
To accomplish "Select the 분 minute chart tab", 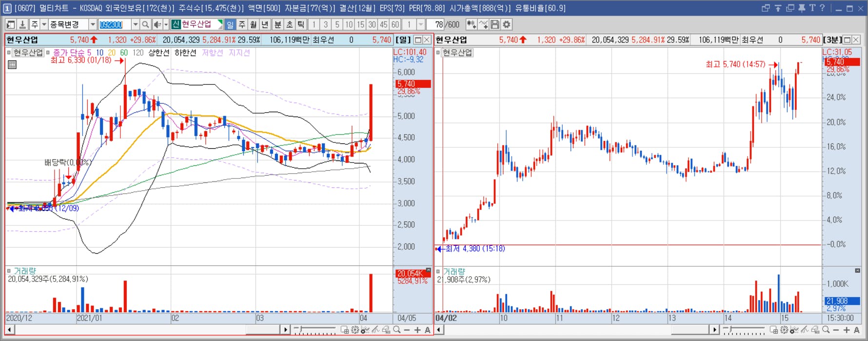I will point(277,24).
